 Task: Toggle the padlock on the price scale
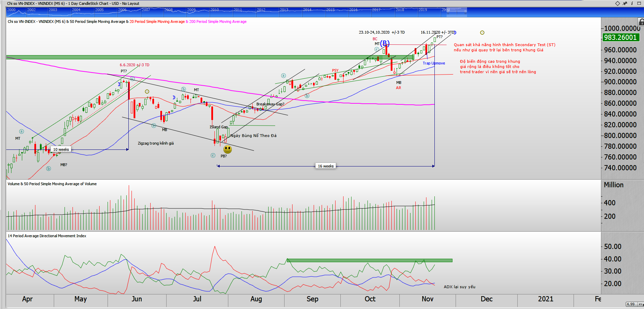641,22
